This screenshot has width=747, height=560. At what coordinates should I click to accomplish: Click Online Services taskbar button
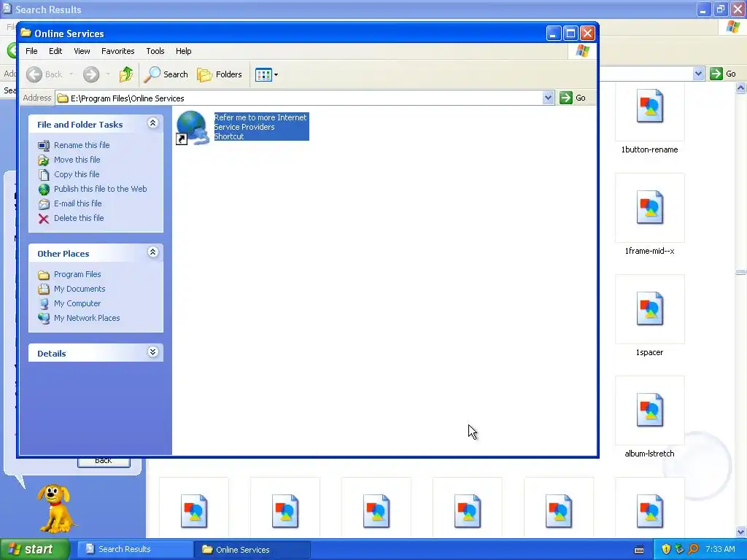[252, 550]
